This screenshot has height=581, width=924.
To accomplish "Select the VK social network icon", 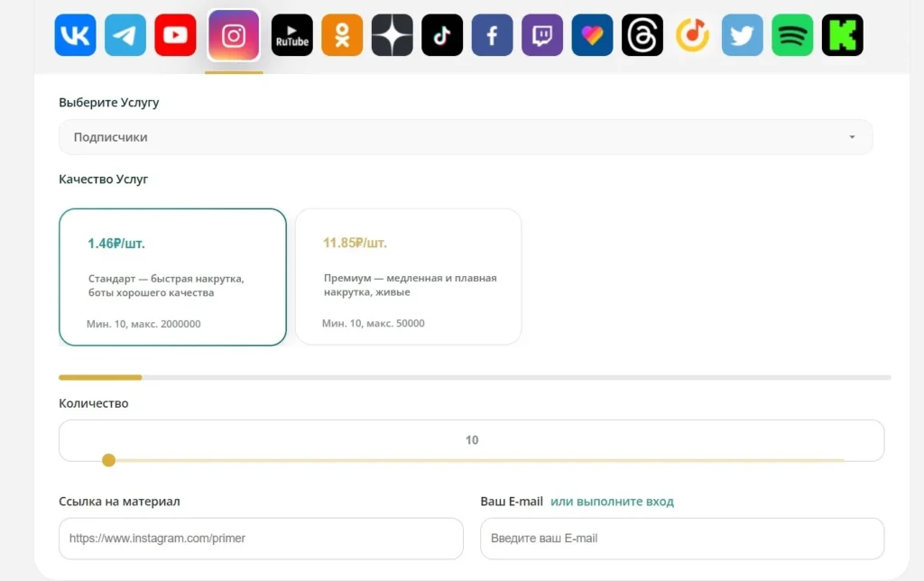I will pos(75,35).
